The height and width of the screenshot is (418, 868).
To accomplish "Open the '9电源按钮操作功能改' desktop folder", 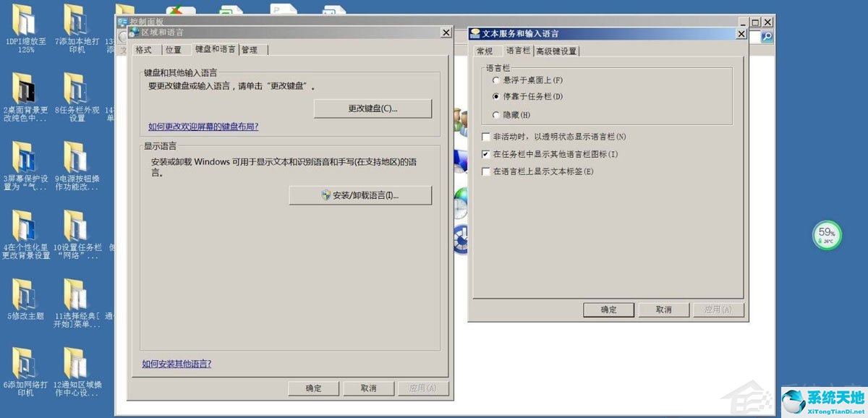I will point(75,166).
